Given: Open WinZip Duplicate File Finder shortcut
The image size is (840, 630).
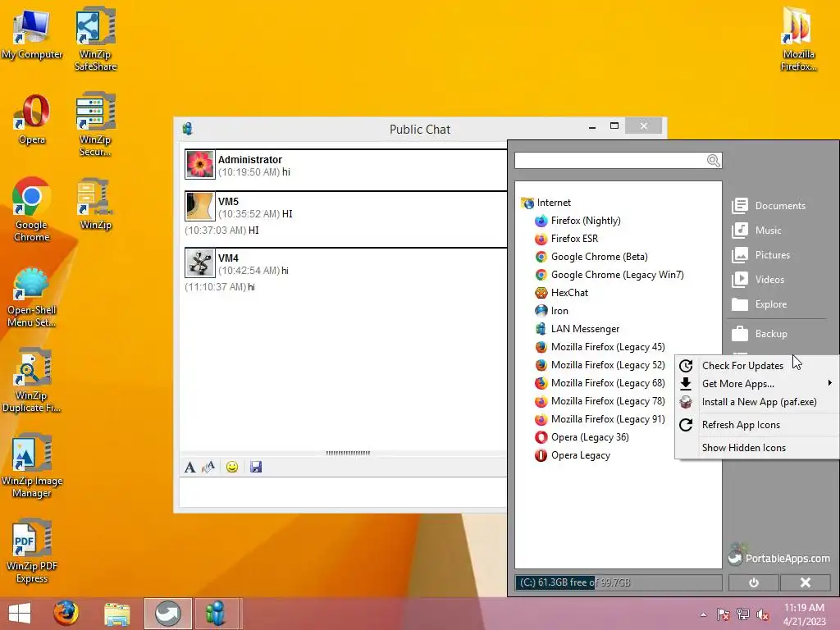Looking at the screenshot, I should click(32, 381).
